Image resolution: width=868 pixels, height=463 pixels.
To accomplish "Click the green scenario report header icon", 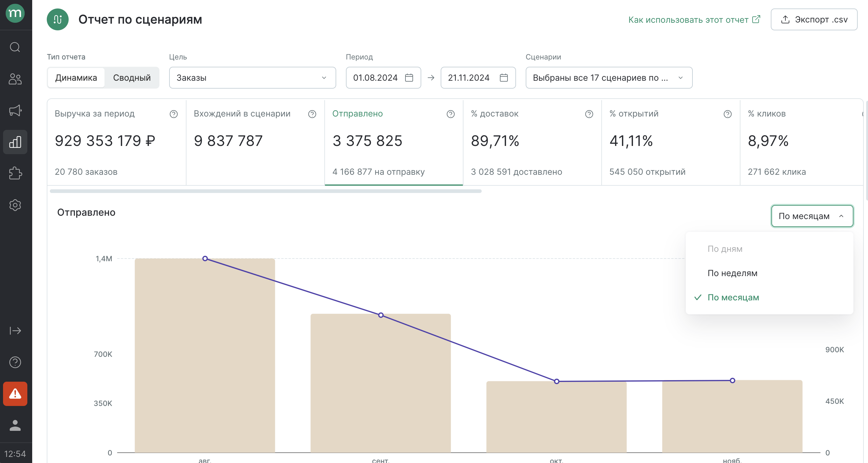I will coord(58,19).
